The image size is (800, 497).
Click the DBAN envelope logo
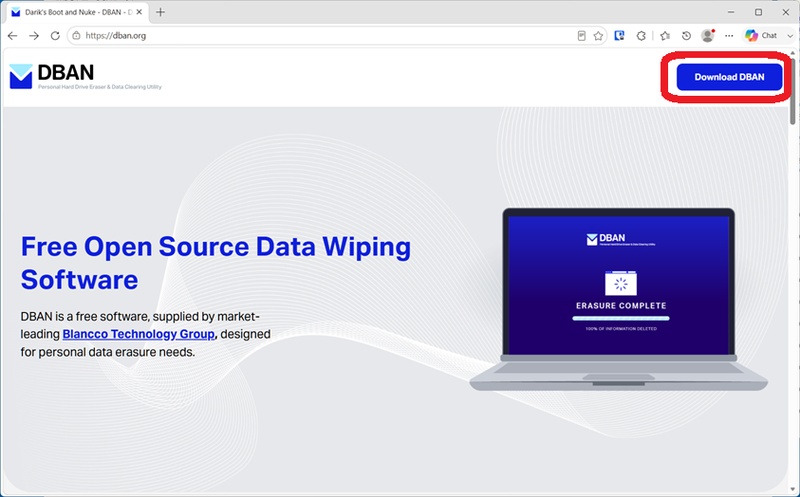click(21, 77)
